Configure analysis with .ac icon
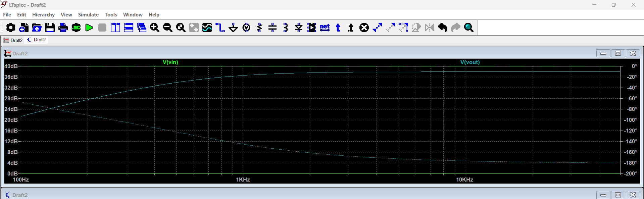This screenshot has height=199, width=644. [x=76, y=28]
